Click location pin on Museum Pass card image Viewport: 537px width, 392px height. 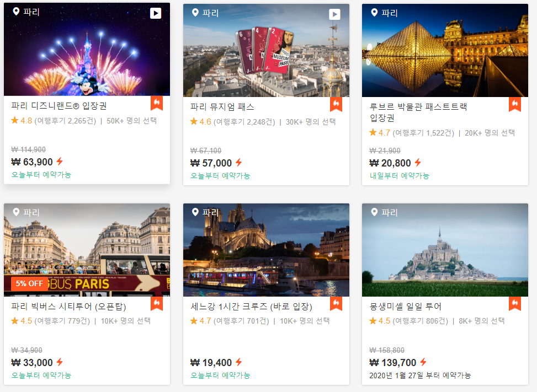click(x=195, y=13)
